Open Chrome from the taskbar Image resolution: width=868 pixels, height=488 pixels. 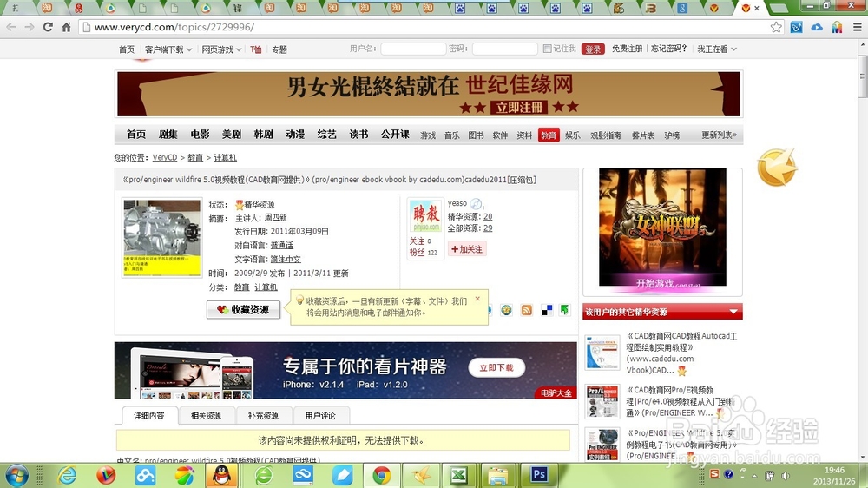(x=381, y=476)
